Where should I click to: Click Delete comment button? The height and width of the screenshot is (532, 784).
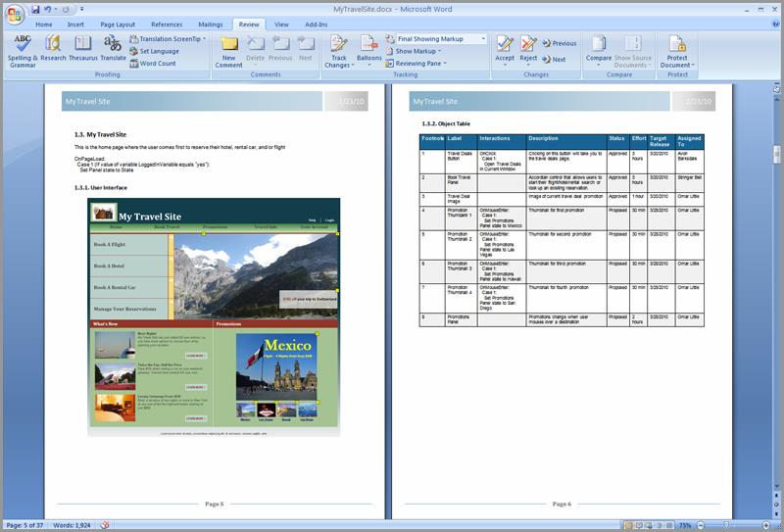255,49
